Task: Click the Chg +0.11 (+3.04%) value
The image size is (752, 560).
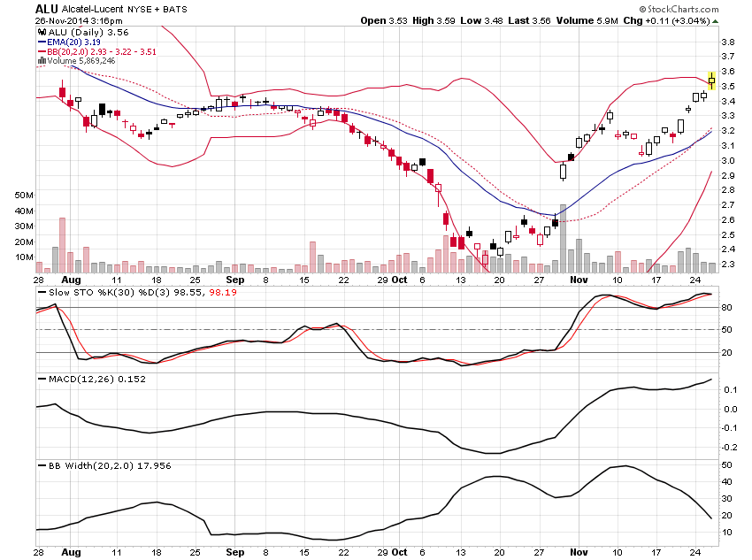Action: 667,20
